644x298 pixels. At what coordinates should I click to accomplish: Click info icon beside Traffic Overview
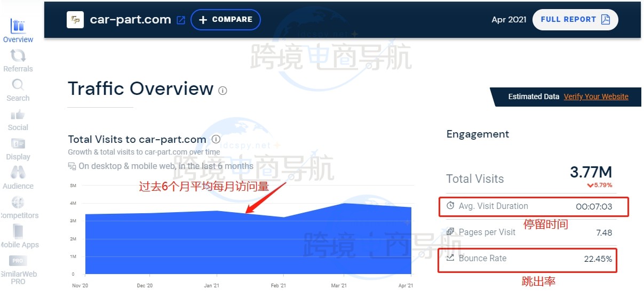(223, 91)
